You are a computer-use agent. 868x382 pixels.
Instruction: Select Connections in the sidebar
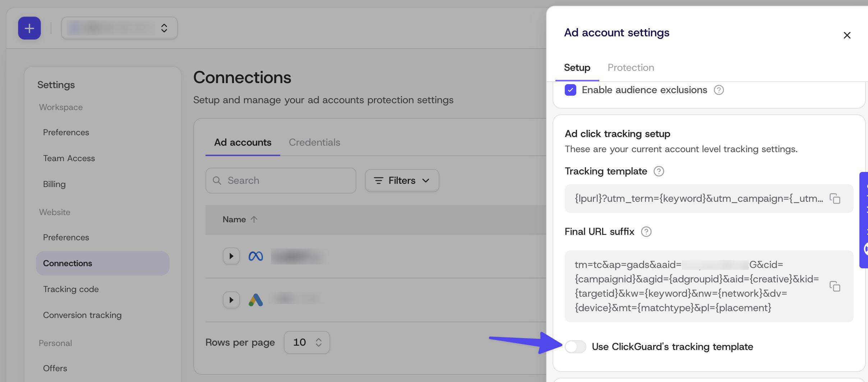103,263
